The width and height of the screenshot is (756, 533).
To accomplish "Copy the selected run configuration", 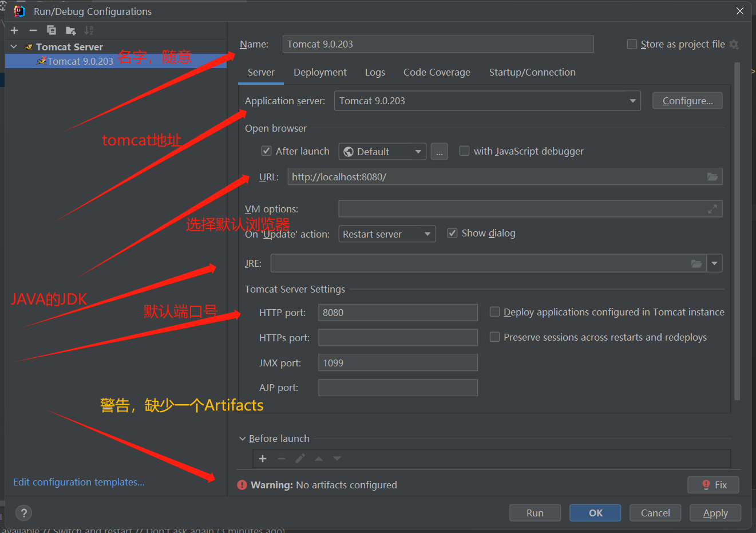I will (52, 30).
